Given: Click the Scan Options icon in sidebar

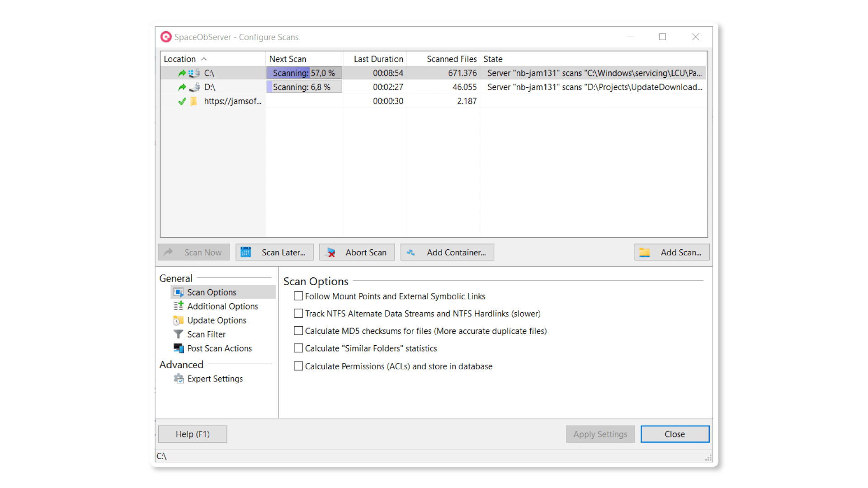Looking at the screenshot, I should tap(179, 292).
